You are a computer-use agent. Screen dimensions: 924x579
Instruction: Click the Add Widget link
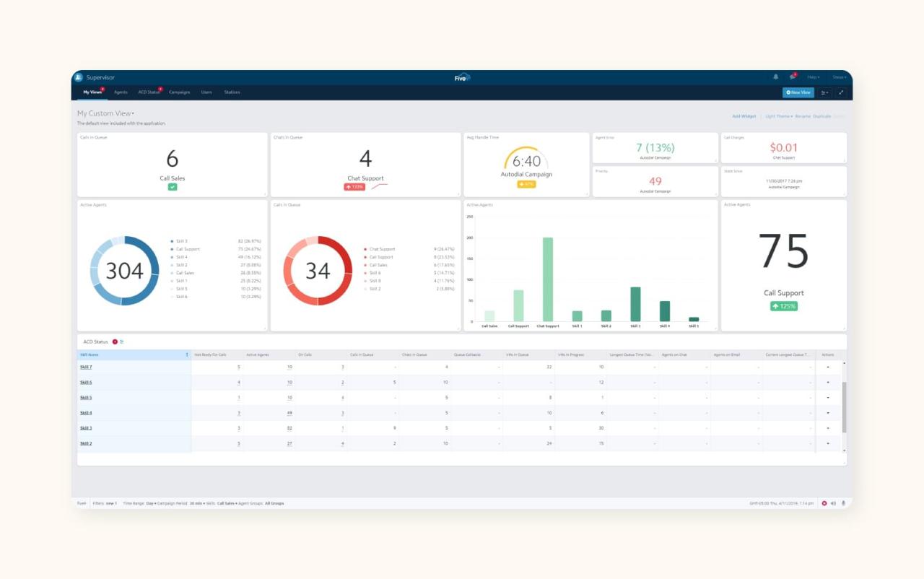(x=744, y=116)
